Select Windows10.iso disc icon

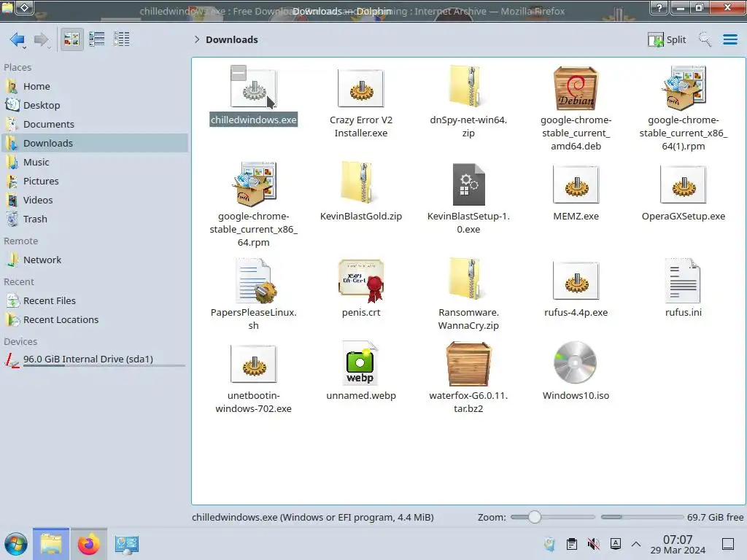[576, 362]
